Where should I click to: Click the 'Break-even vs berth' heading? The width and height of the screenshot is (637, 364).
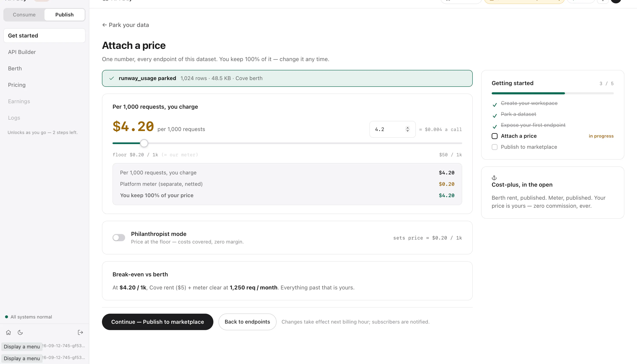tap(140, 274)
